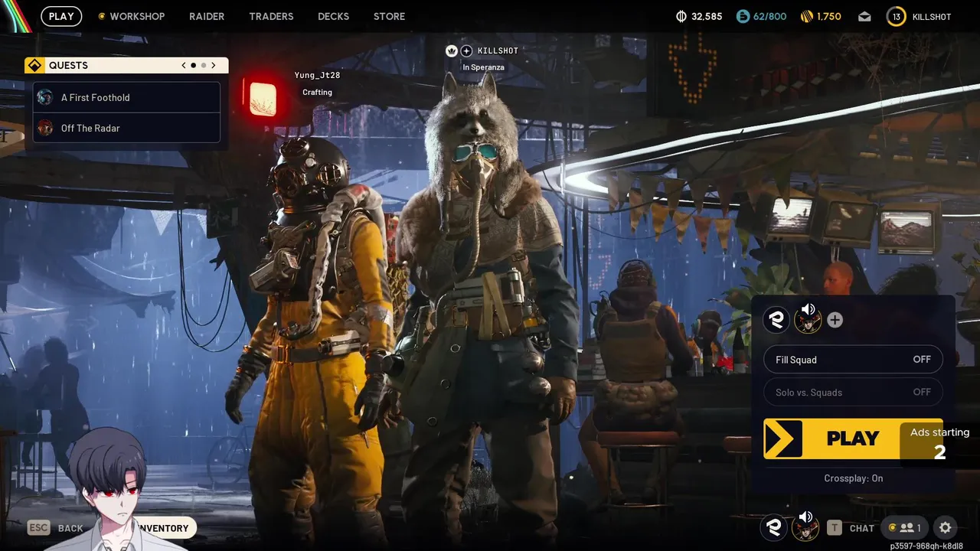Click the ESC key icon beside BACK
Image resolution: width=980 pixels, height=551 pixels.
(39, 527)
